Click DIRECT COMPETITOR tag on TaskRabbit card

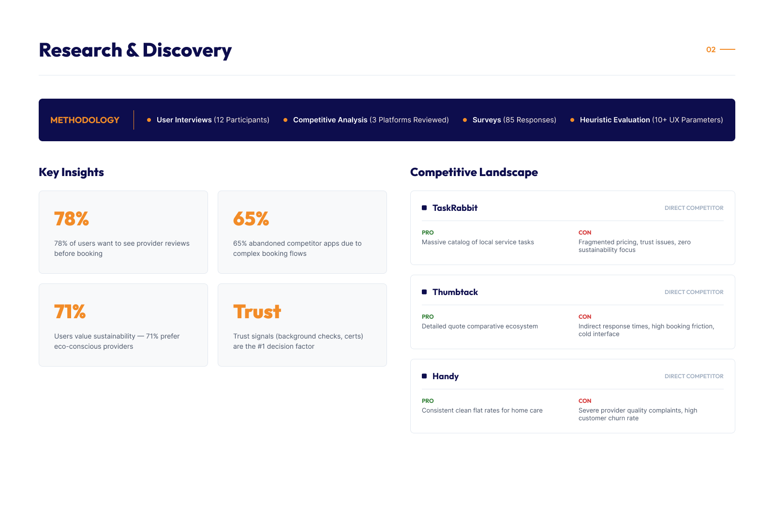tap(694, 208)
